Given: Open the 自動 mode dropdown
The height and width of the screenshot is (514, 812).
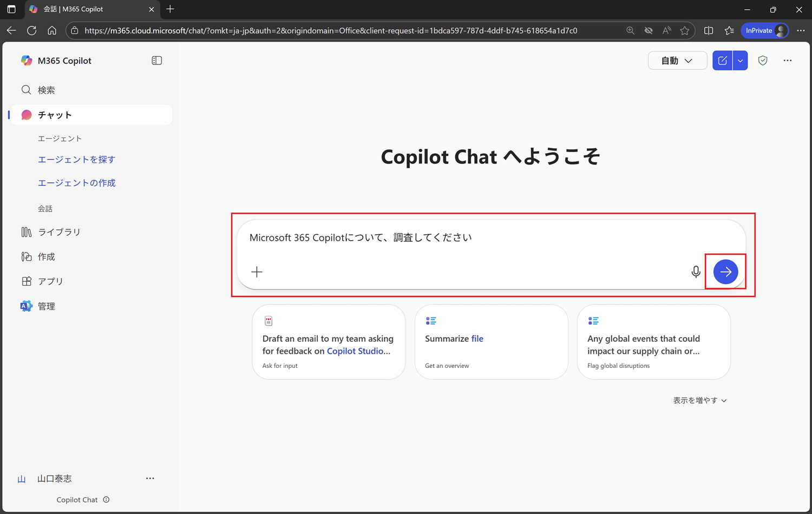Looking at the screenshot, I should [x=677, y=61].
